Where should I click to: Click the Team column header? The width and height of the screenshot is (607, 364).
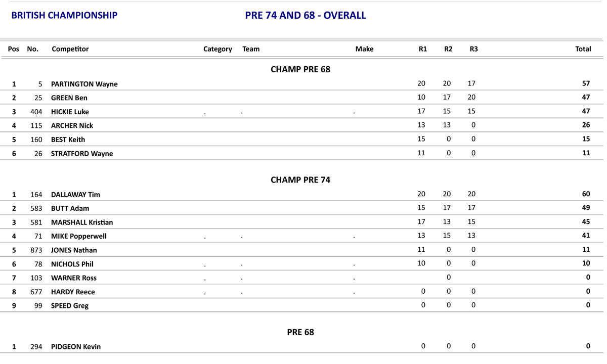251,49
